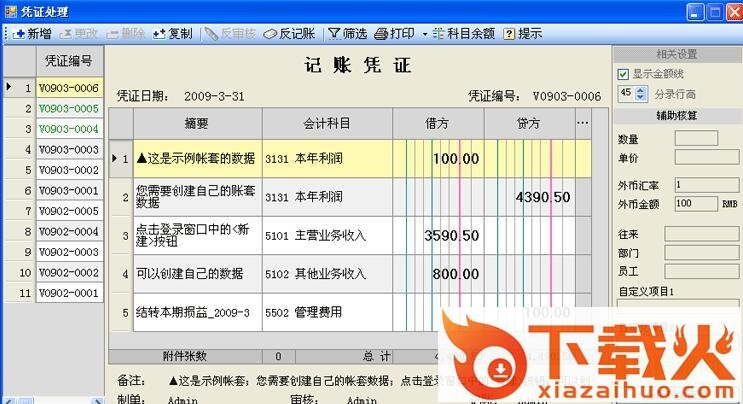Screen dimensions: 743x404
Task: Click the 员工 input field
Action: tap(701, 271)
